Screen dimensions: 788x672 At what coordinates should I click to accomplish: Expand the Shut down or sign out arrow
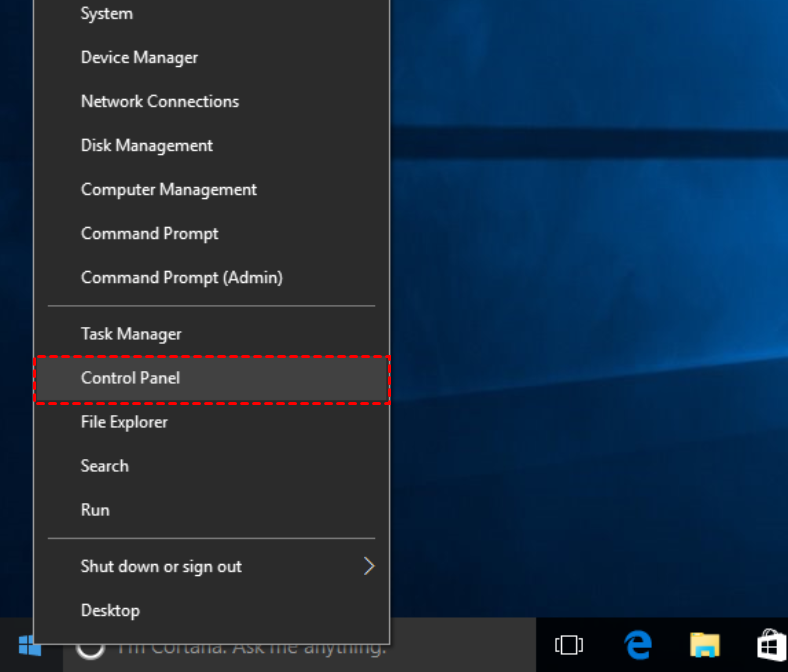pyautogui.click(x=368, y=566)
